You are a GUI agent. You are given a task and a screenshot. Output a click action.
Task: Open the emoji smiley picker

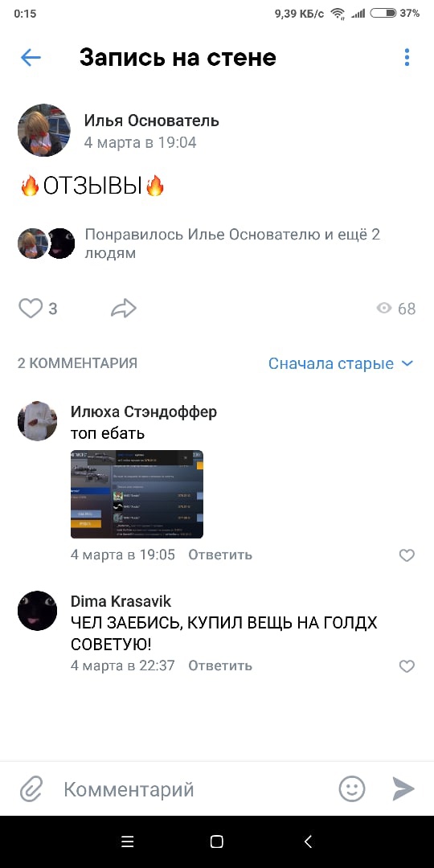tap(352, 788)
